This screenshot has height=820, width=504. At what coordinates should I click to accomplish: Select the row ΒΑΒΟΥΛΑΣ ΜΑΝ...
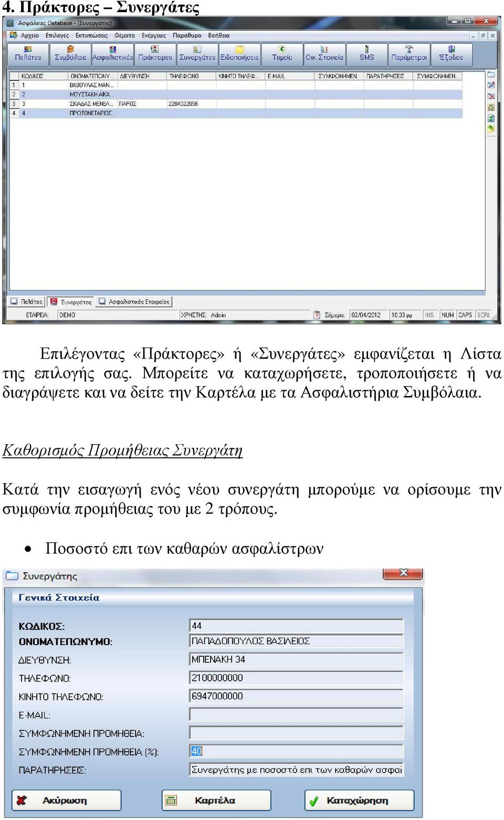point(236,85)
